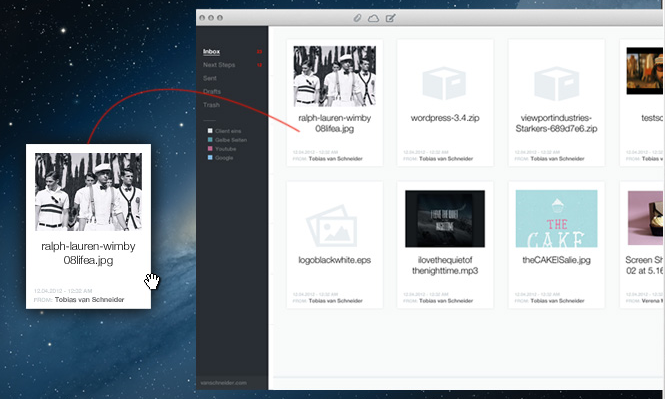Viewport: 665px width, 399px height.
Task: Select the Youtube label in sidebar
Action: 225,149
